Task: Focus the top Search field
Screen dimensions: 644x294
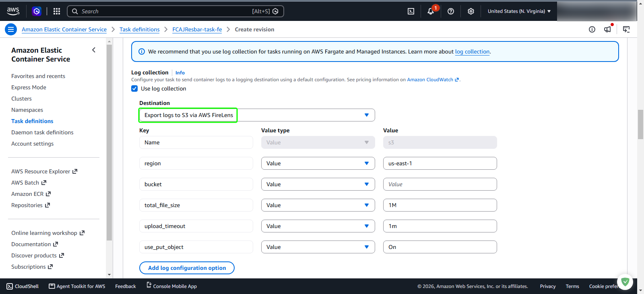Action: point(175,11)
